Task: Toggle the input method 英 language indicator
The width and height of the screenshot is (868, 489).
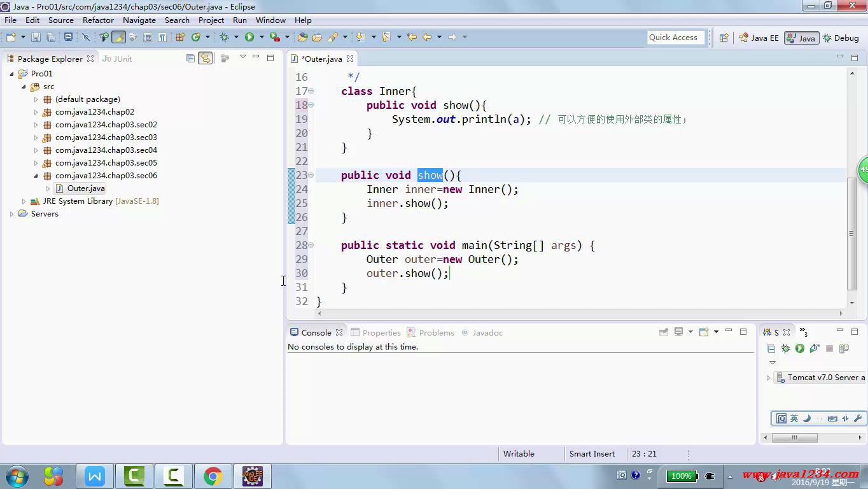Action: point(794,418)
